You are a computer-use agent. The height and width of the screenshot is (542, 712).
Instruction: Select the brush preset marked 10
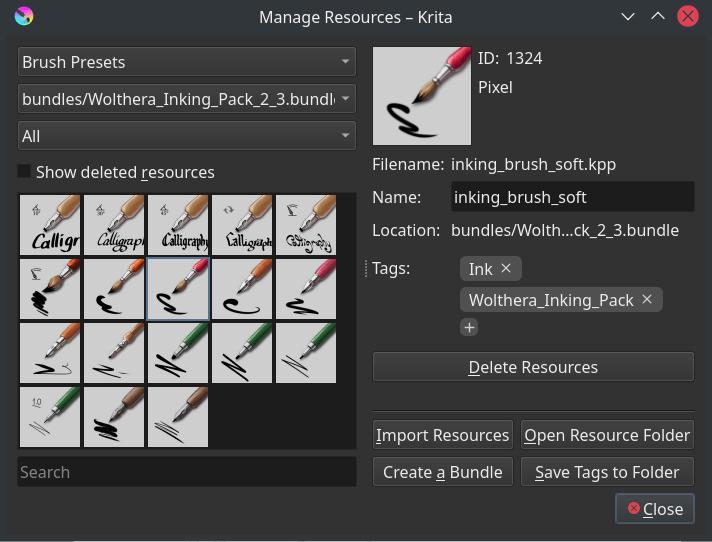[50, 417]
